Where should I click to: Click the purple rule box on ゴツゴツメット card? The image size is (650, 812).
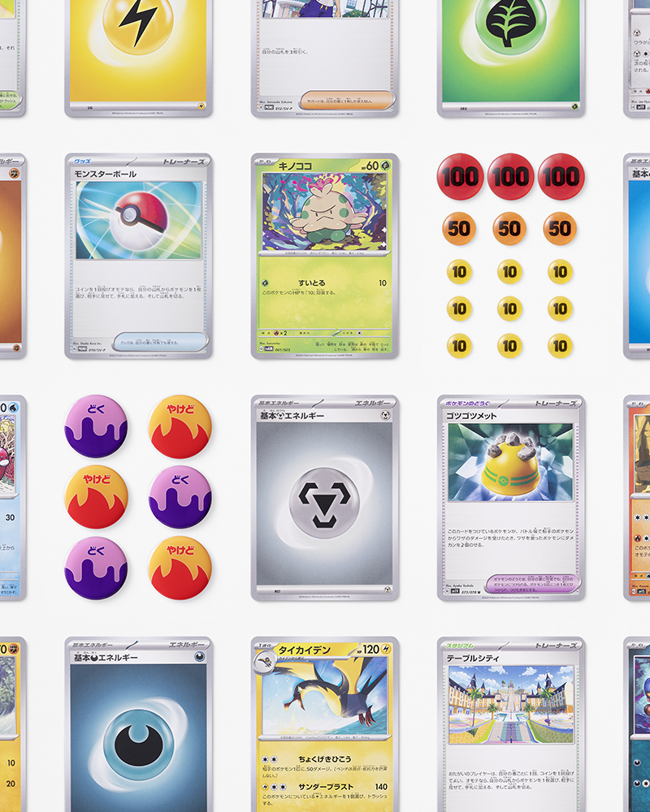coord(534,584)
